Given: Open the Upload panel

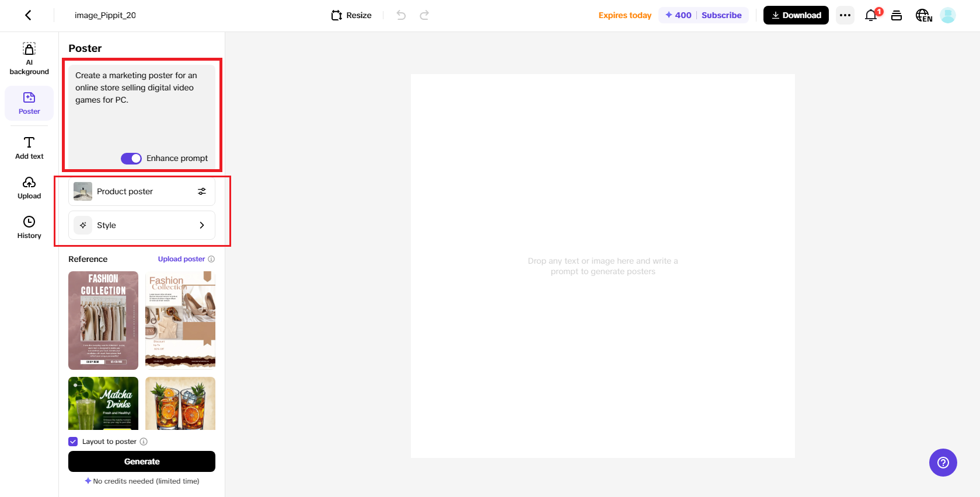Looking at the screenshot, I should (x=29, y=188).
